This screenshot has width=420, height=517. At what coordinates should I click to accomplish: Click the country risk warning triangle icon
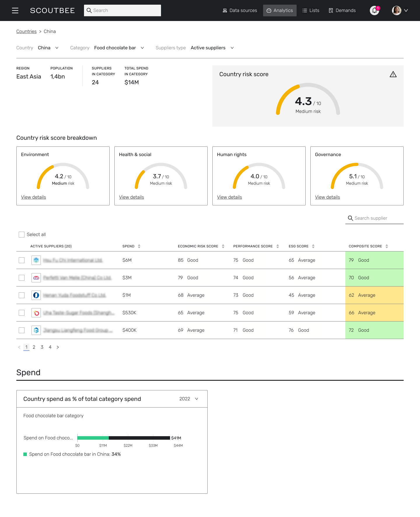tap(393, 74)
